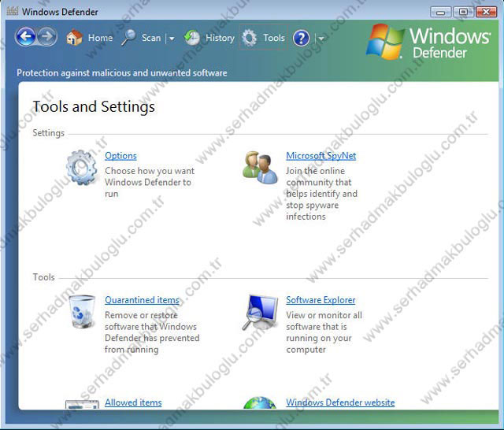Click 'View or monitor all software' description
This screenshot has width=504, height=430.
pyautogui.click(x=324, y=332)
